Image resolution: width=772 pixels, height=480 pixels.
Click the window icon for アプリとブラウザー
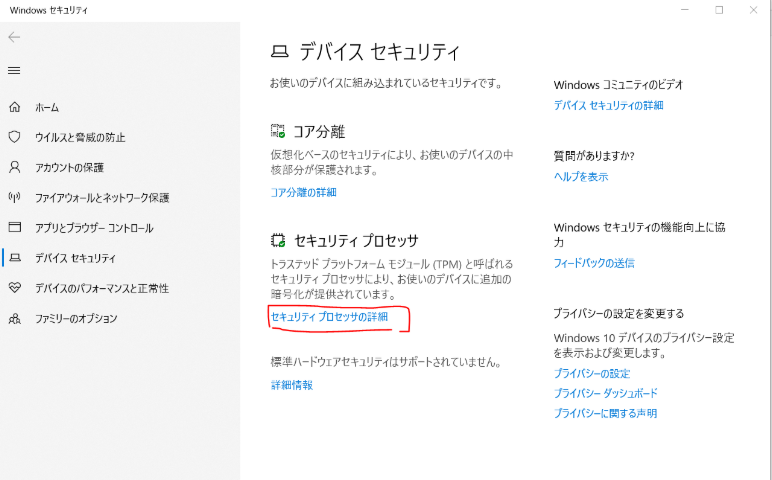point(15,227)
